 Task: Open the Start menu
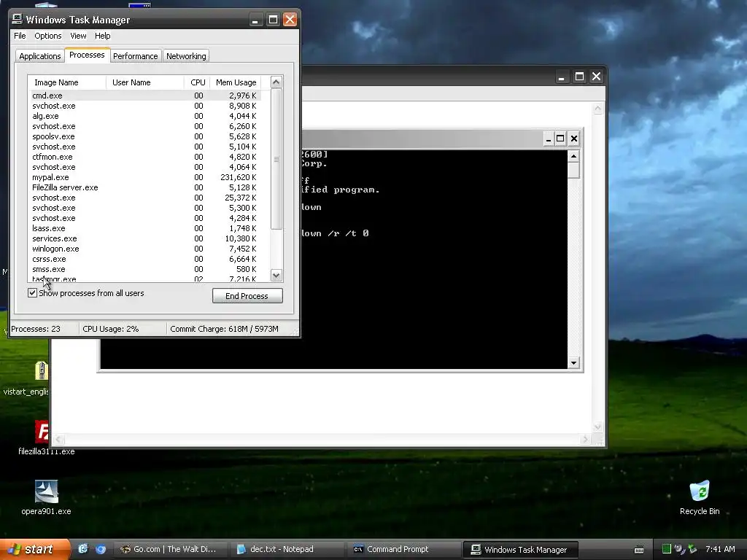[x=34, y=549]
